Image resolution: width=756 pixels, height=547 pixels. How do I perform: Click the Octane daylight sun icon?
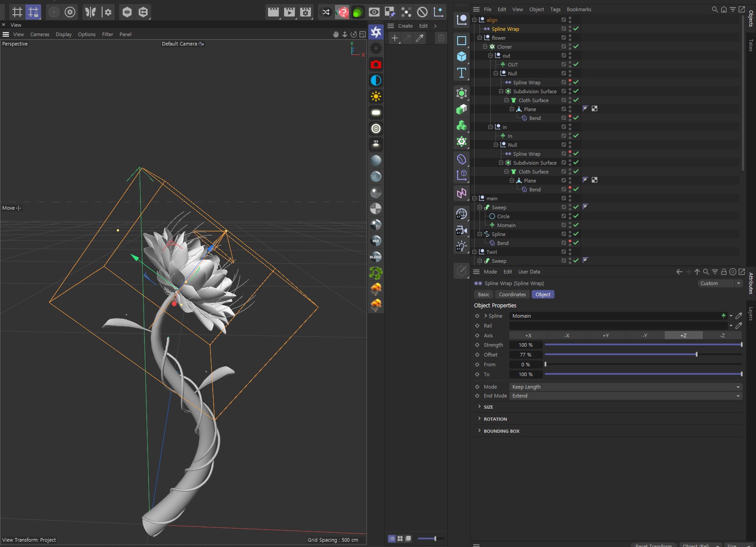[376, 96]
